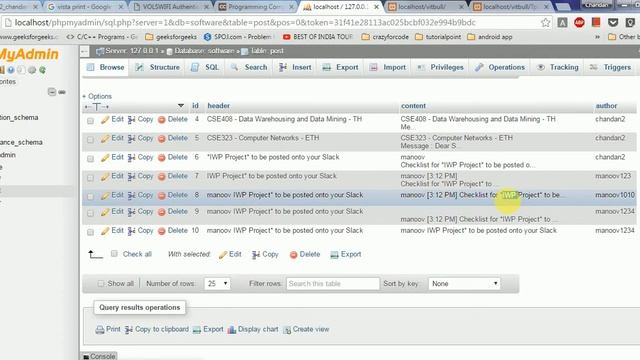This screenshot has width=640, height=360.
Task: Click the pencil Edit icon for row 10
Action: click(x=105, y=231)
